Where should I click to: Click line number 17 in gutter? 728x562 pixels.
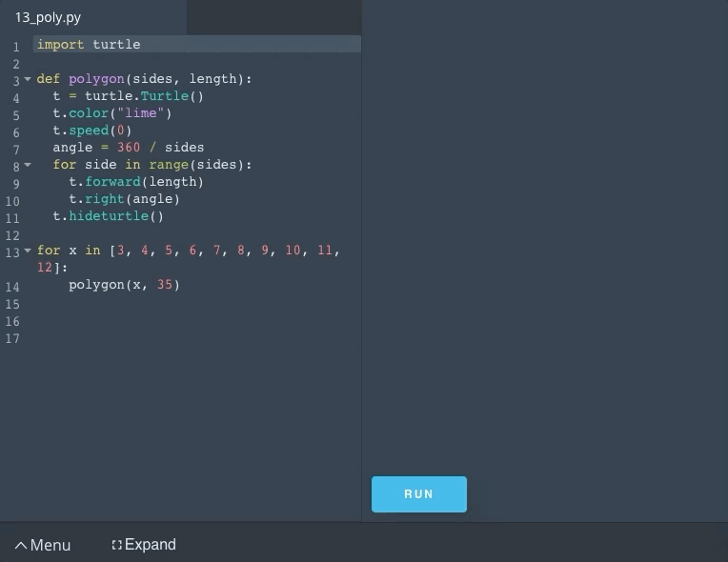click(x=12, y=339)
